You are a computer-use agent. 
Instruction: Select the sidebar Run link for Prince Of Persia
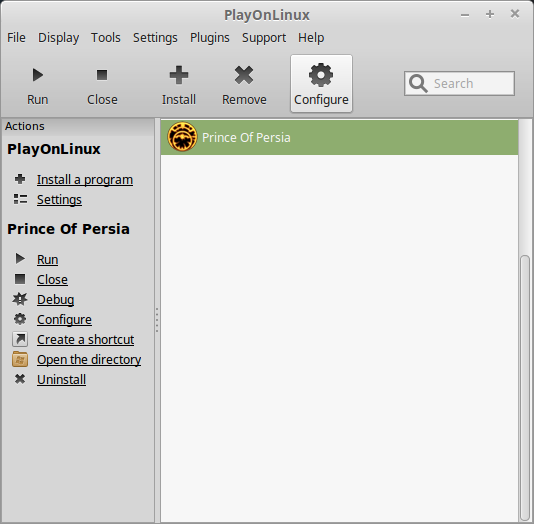click(x=47, y=259)
